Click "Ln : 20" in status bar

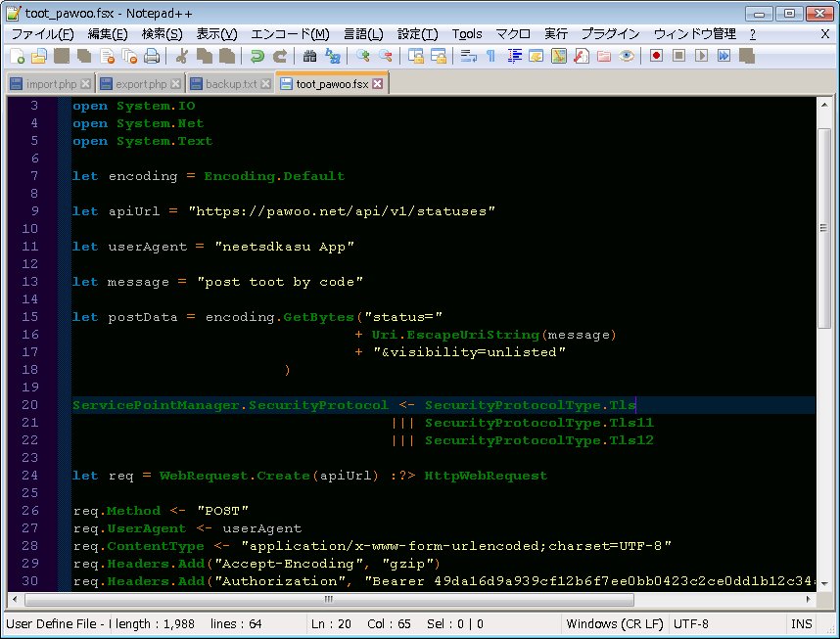pos(331,624)
